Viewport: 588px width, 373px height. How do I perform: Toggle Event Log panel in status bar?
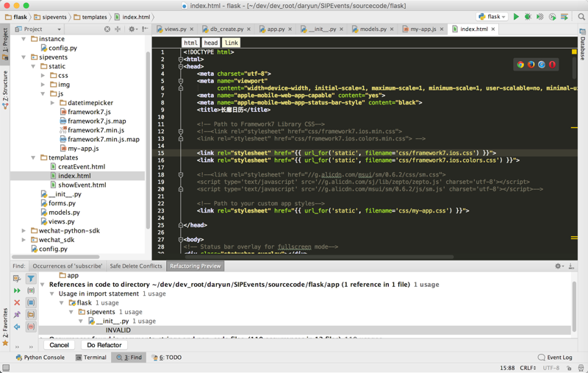tap(554, 358)
